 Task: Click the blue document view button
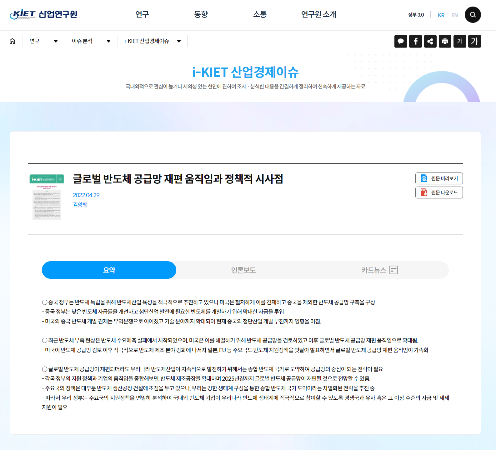(439, 178)
